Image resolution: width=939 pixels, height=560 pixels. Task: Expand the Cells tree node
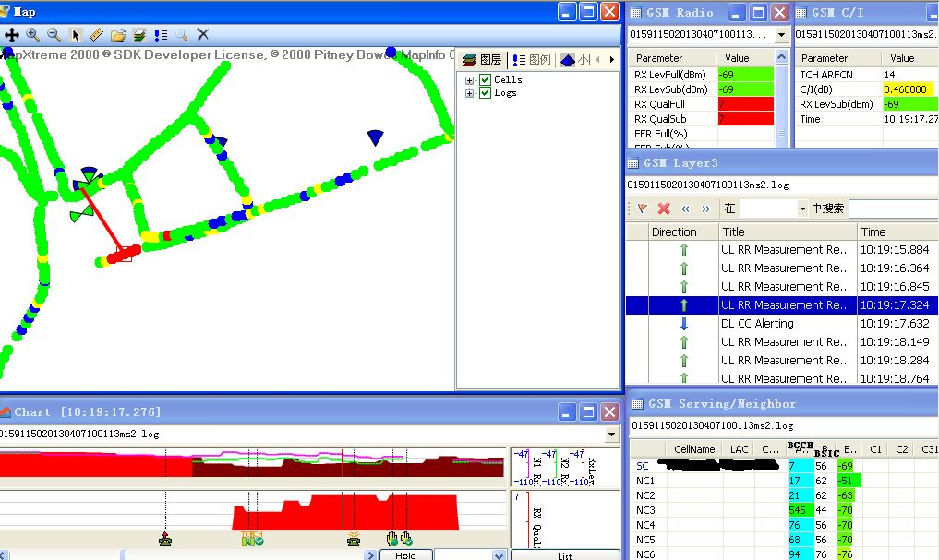[x=469, y=80]
